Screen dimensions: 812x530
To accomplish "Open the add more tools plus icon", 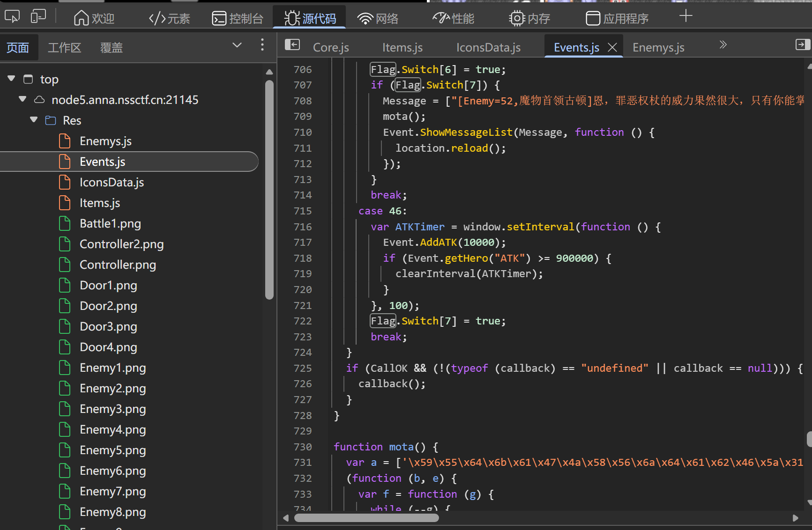I will click(685, 16).
